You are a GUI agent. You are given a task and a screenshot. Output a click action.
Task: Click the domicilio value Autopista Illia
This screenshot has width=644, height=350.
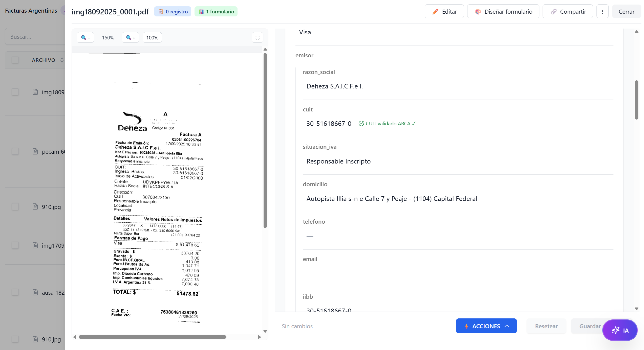point(392,199)
